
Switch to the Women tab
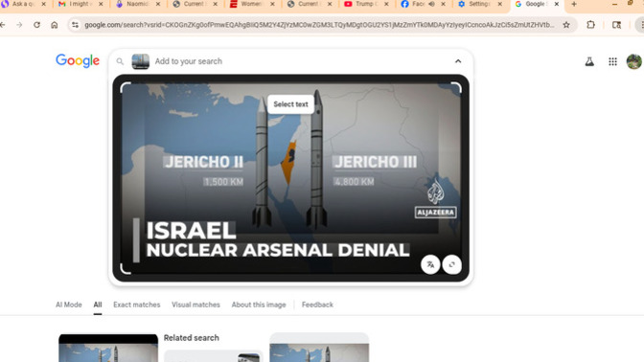click(x=252, y=4)
